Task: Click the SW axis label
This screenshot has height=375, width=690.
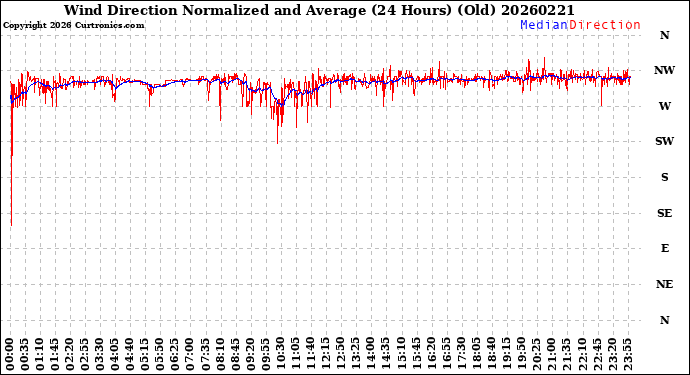Action: [x=664, y=141]
